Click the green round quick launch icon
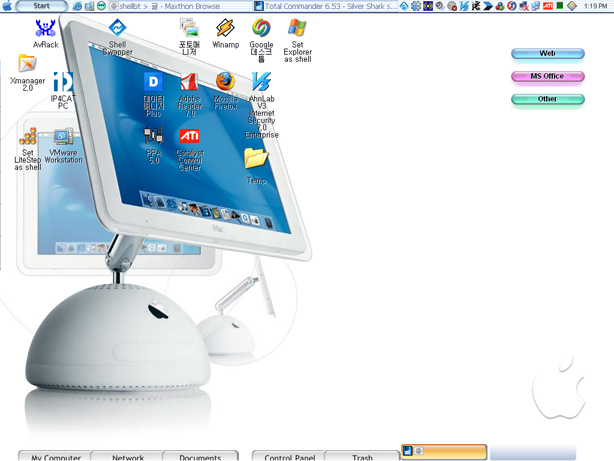Image resolution: width=614 pixels, height=461 pixels. [101, 6]
